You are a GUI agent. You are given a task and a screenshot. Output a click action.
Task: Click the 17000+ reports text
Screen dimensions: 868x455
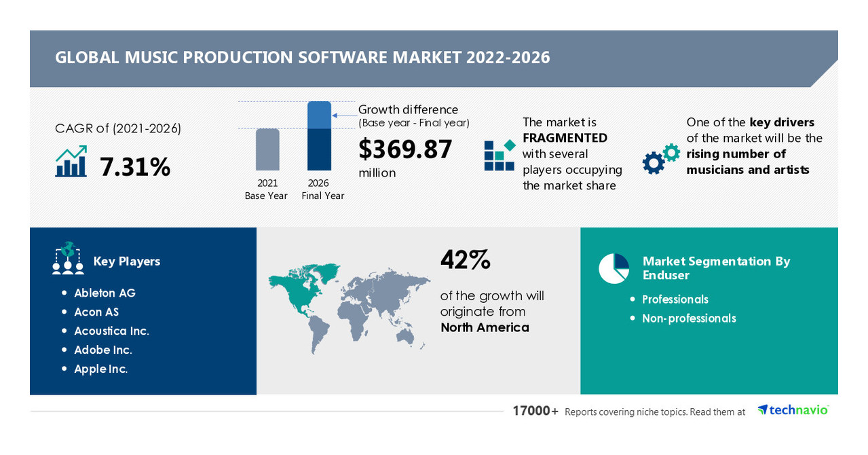[x=535, y=410]
